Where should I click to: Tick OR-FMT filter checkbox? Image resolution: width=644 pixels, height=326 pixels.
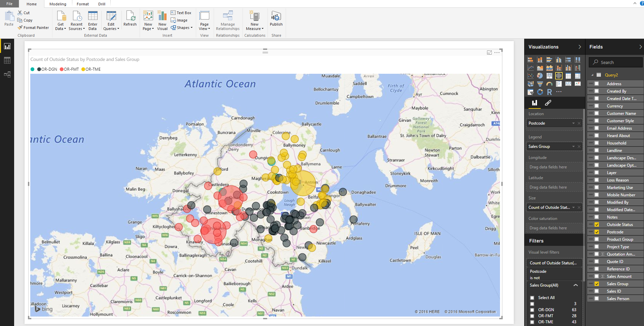point(532,316)
